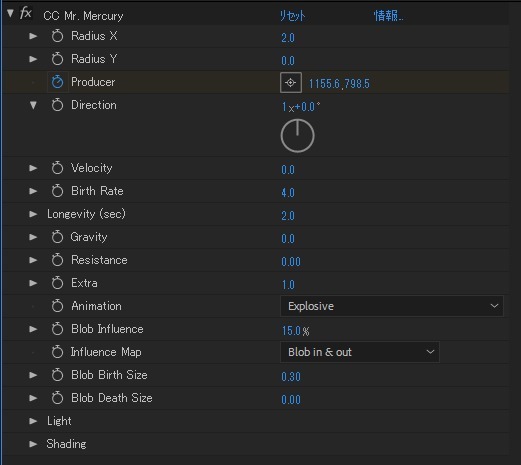The width and height of the screenshot is (521, 465).
Task: Expand the Radius Y property
Action: (x=33, y=59)
